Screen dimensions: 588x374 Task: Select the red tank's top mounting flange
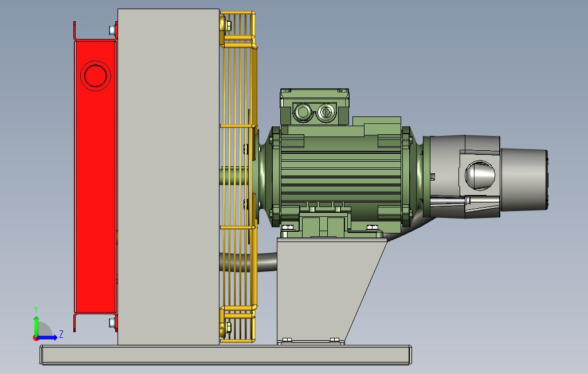96,31
